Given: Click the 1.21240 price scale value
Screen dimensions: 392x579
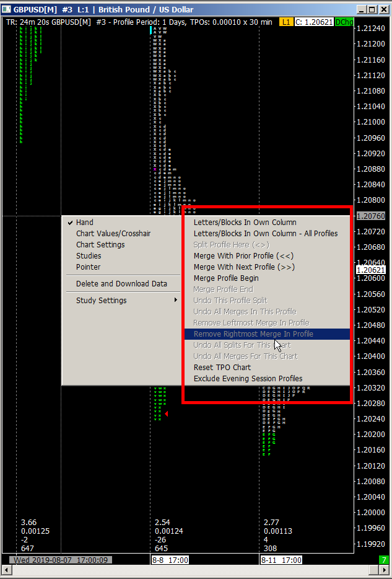Looking at the screenshot, I should coord(370,28).
